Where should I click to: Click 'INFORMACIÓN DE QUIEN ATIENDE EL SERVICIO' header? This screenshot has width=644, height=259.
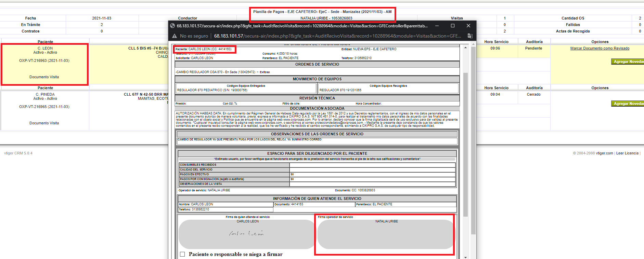(317, 199)
